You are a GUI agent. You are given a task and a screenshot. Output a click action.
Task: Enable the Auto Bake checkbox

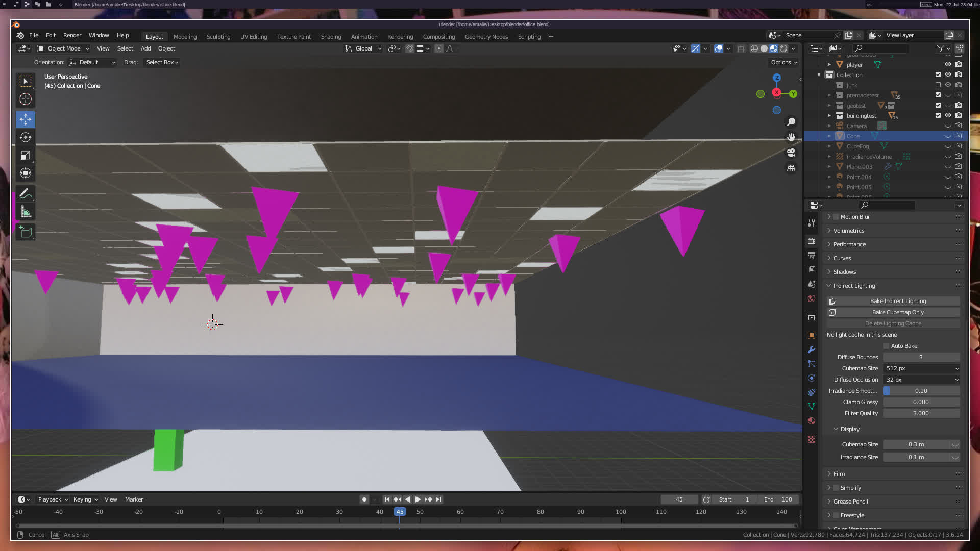pos(886,346)
